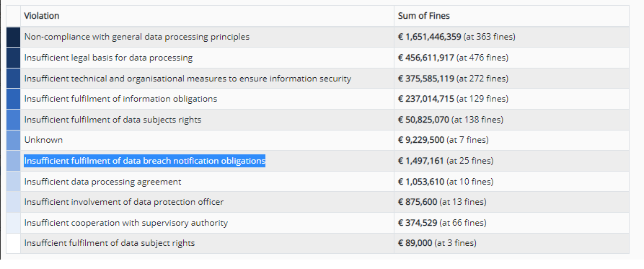Select Insufficient cooperation with supervisory authority
This screenshot has width=644, height=269.
tap(126, 223)
